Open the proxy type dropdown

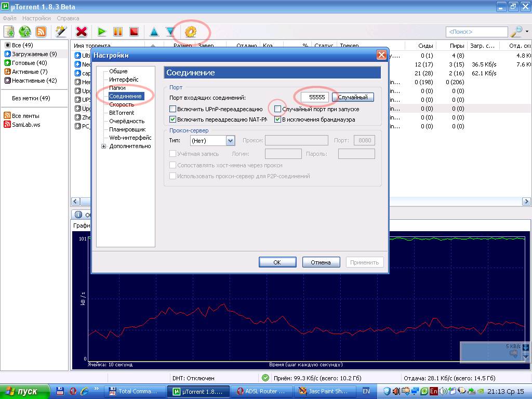tap(230, 140)
